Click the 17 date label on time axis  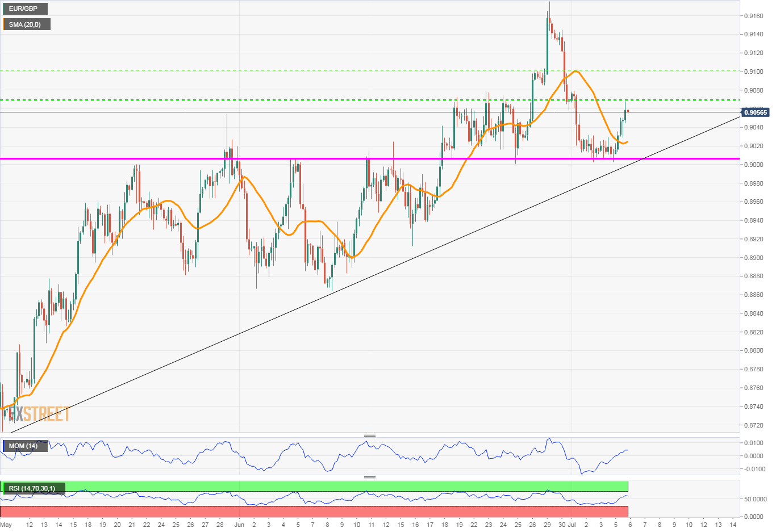430,525
